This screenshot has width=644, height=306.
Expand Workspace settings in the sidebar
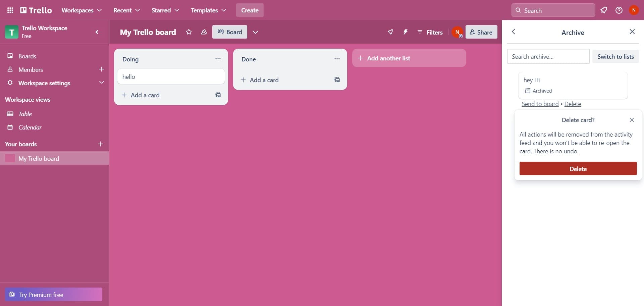point(101,83)
